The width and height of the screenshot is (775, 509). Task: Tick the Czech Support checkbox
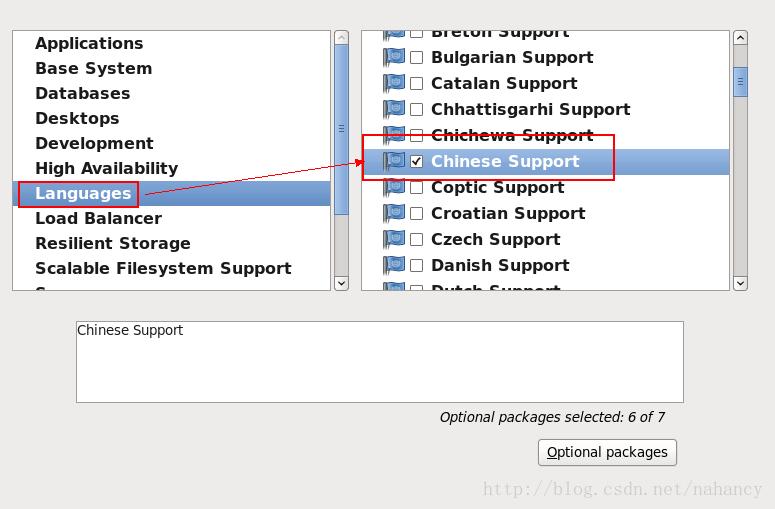(x=417, y=240)
